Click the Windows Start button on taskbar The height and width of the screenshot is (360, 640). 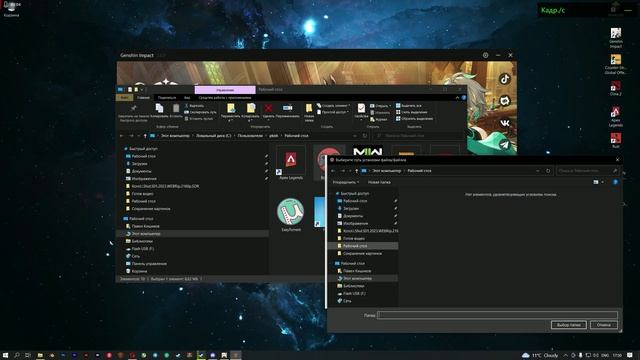(x=6, y=356)
